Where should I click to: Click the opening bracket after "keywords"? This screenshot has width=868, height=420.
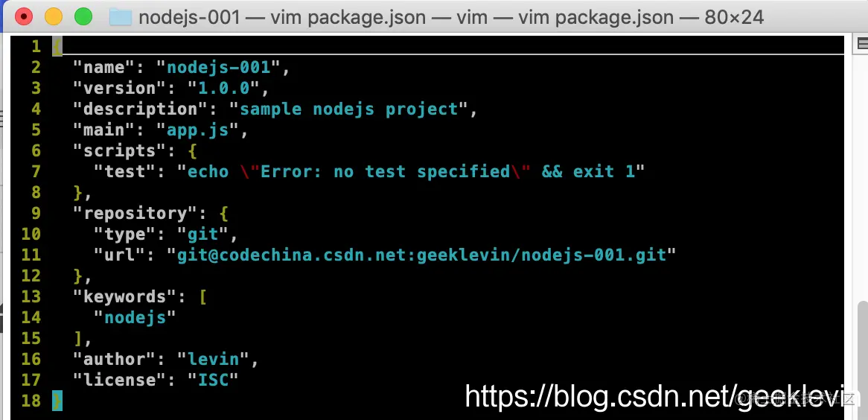click(202, 296)
